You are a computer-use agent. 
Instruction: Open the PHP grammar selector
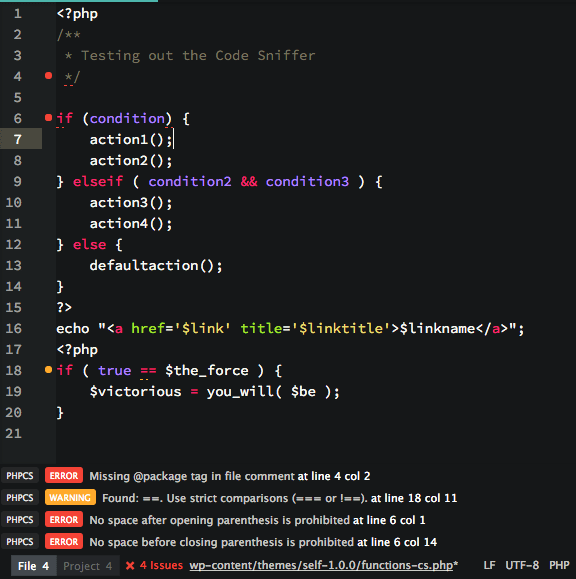click(559, 565)
